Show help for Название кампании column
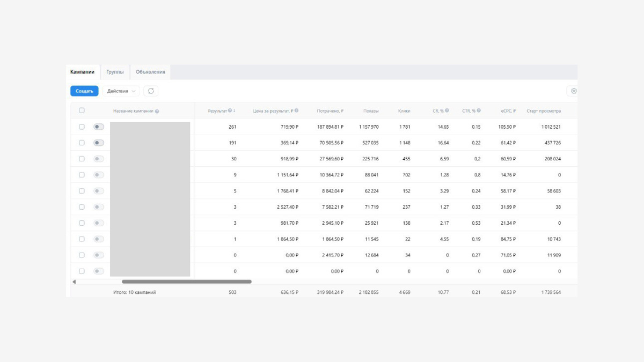This screenshot has width=644, height=362. tap(157, 111)
